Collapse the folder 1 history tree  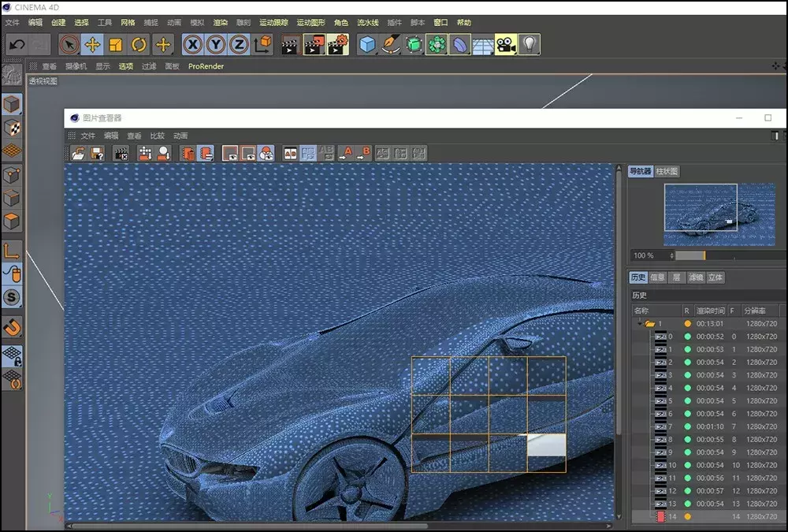coord(639,323)
